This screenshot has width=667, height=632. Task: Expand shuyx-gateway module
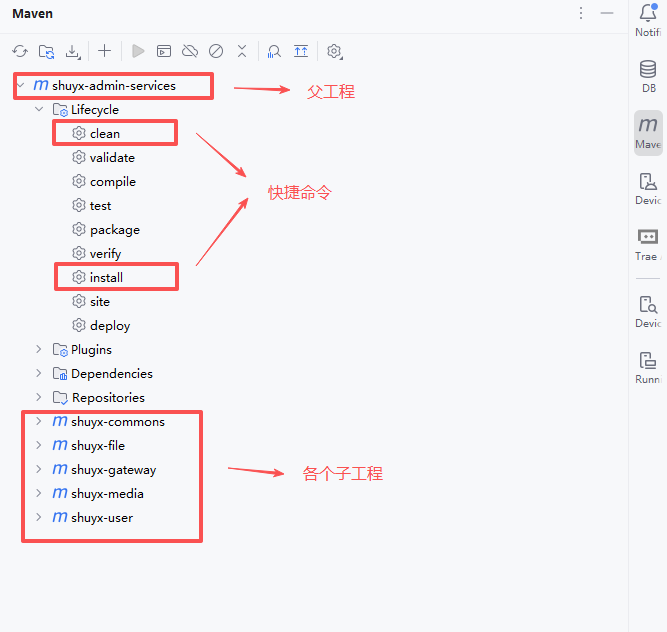click(x=39, y=469)
